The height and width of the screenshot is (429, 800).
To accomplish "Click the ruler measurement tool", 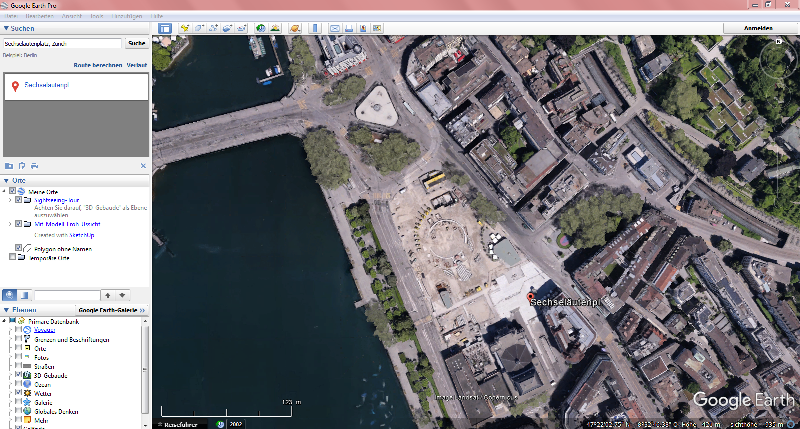I will pos(316,28).
